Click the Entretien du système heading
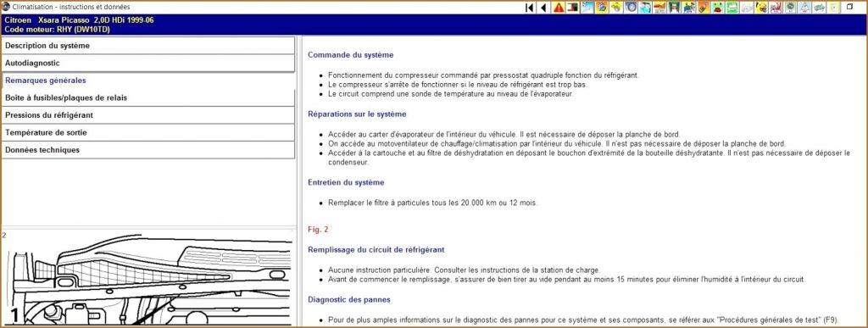The image size is (868, 328). tap(346, 182)
